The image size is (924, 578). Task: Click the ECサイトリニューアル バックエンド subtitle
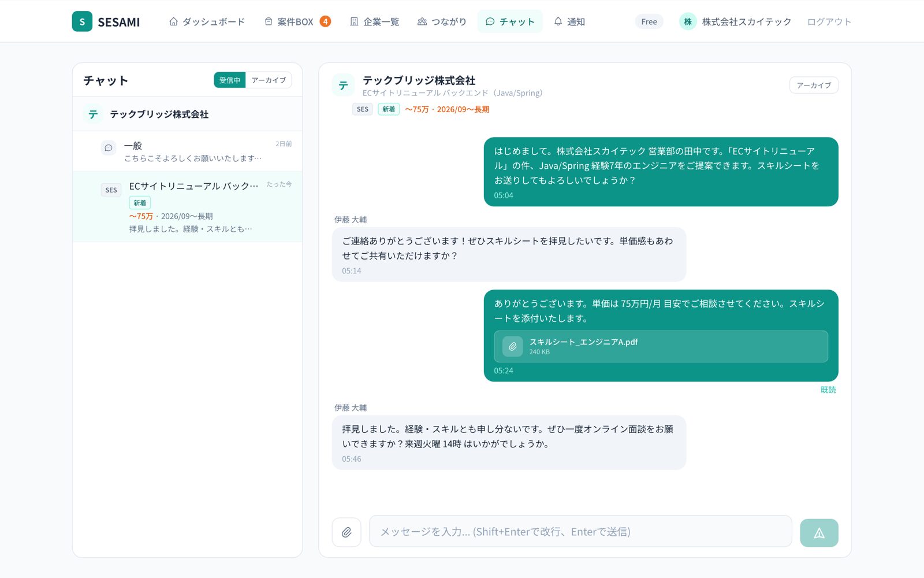pos(453,93)
